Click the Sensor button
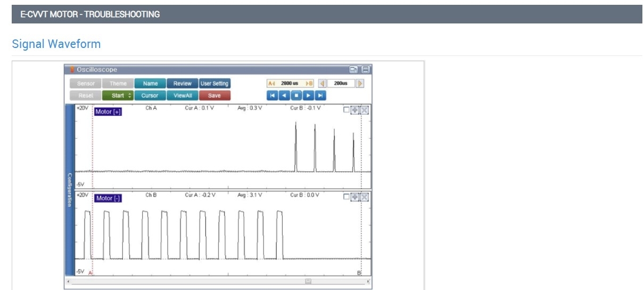The height and width of the screenshot is (290, 644). pyautogui.click(x=86, y=83)
